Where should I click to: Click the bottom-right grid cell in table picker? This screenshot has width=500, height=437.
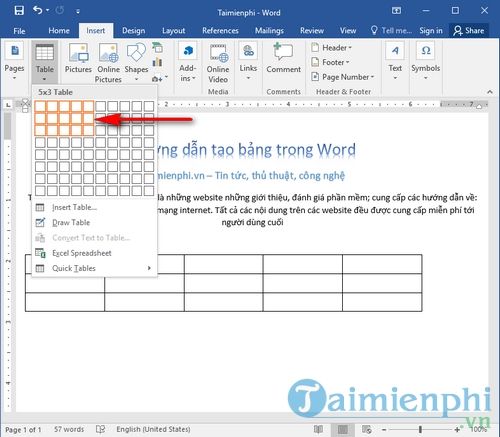point(149,191)
